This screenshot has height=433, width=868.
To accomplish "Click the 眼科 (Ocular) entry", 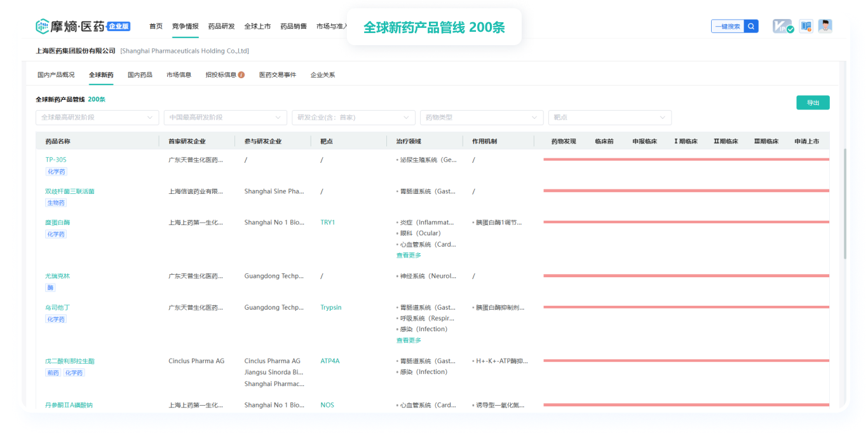I will point(419,233).
